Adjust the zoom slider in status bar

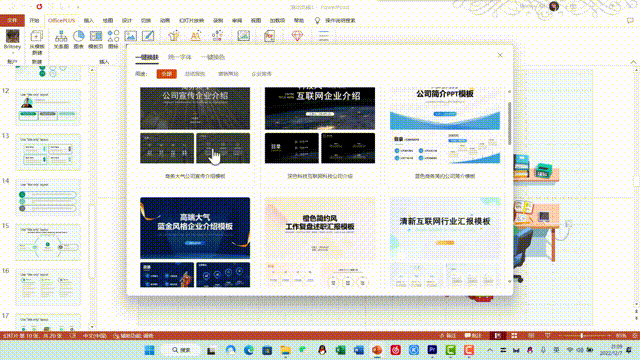tap(582, 336)
